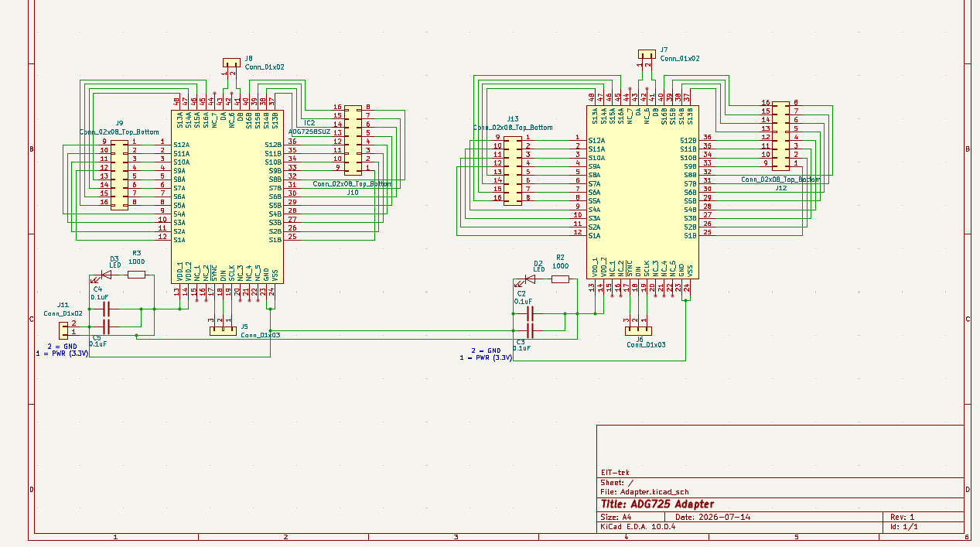
Task: Click the GND/PWR note beside C3
Action: pos(486,354)
